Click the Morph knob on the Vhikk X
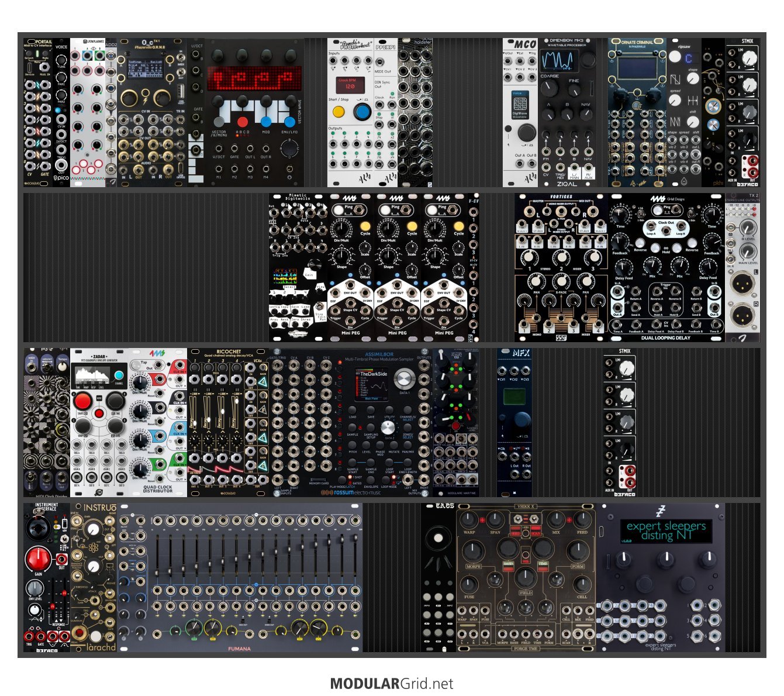The width and height of the screenshot is (784, 696). 474,551
